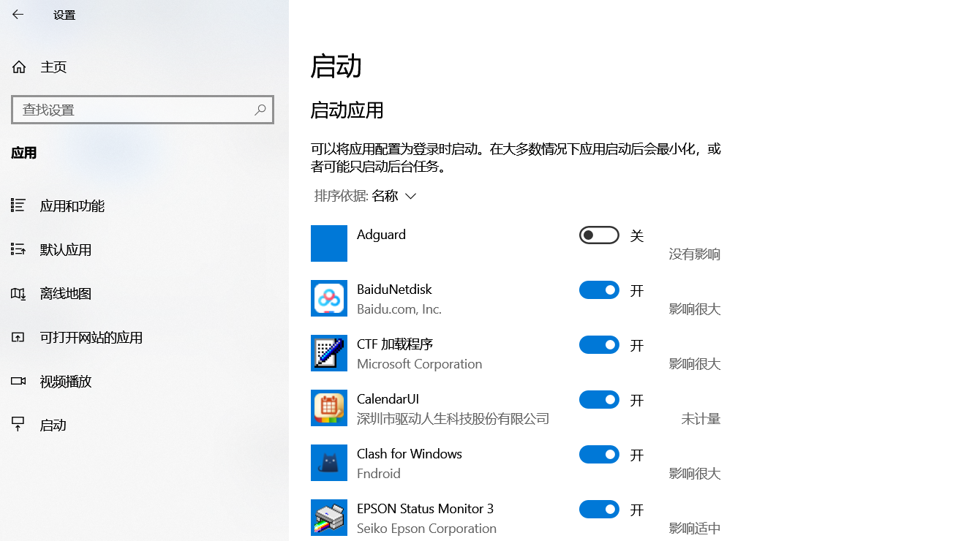Click the 可打开网站的应用 sidebar icon
This screenshot has width=980, height=541.
(18, 337)
